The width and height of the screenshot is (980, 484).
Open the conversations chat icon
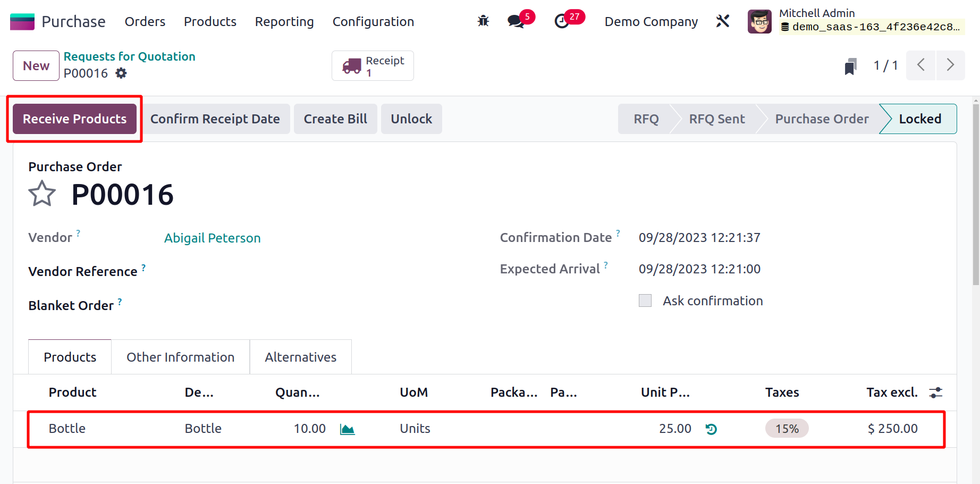click(x=516, y=21)
